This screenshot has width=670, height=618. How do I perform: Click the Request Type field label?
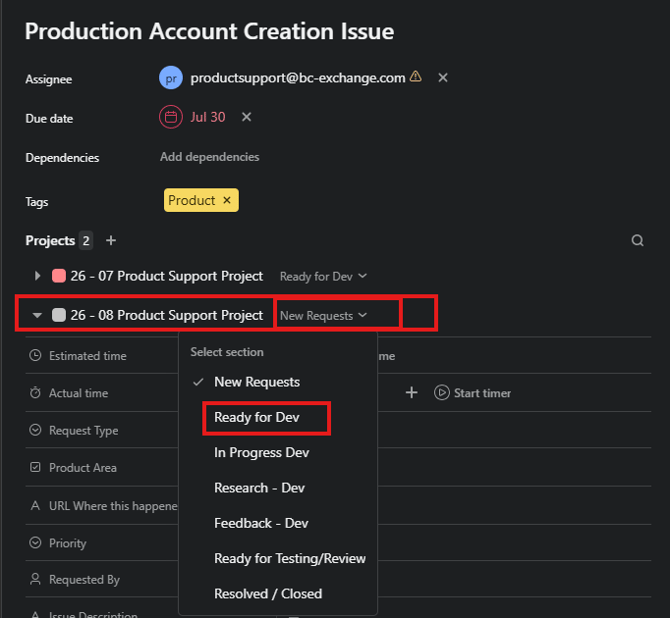83,430
